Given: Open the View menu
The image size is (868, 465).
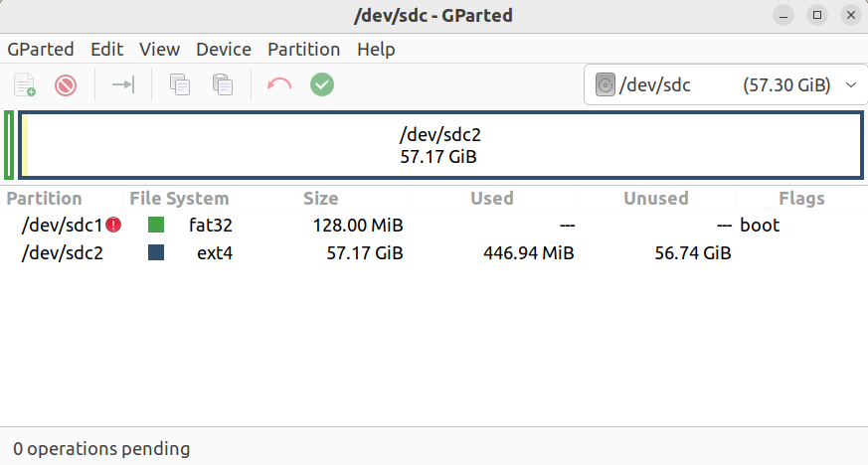Looking at the screenshot, I should tap(159, 50).
